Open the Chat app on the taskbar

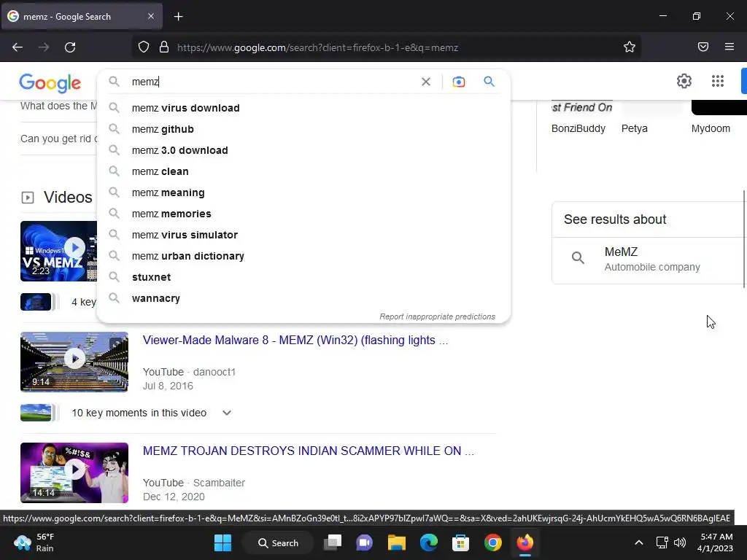(365, 542)
